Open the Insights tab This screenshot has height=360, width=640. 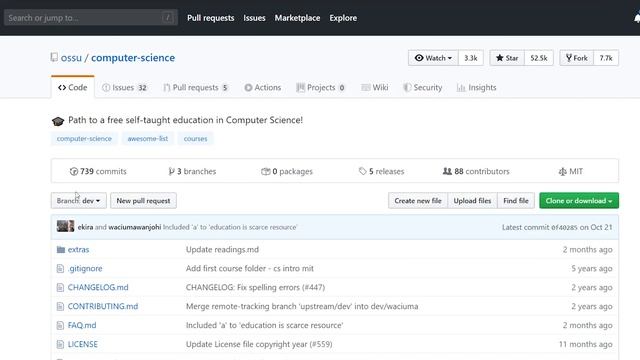click(476, 87)
